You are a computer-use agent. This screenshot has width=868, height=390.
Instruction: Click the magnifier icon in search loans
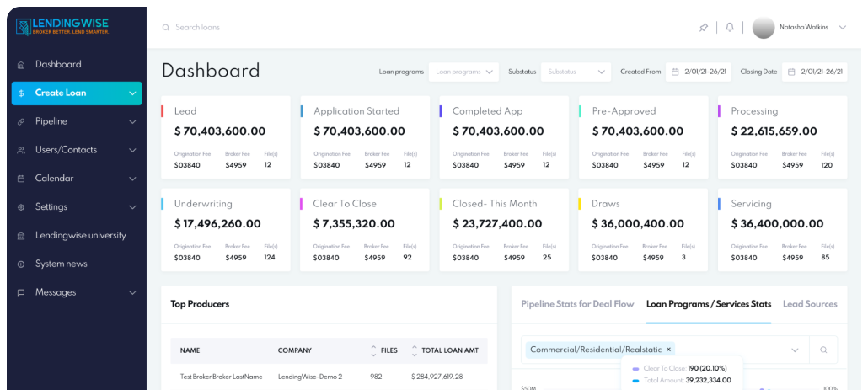166,28
